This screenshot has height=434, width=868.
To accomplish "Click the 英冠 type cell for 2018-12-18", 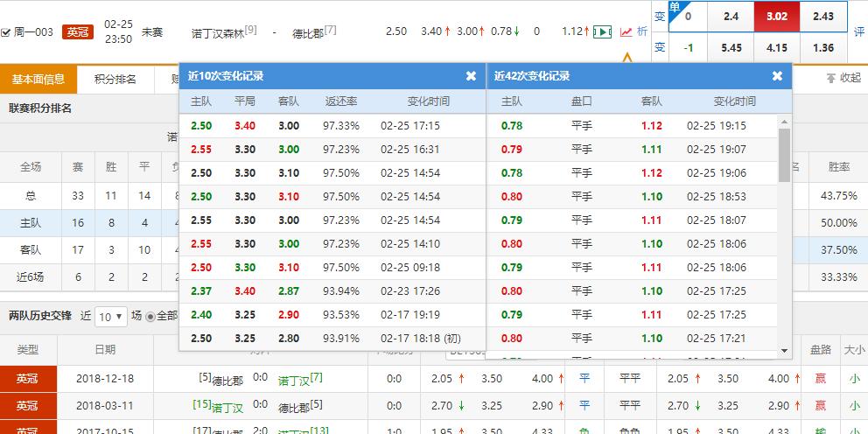I will pyautogui.click(x=28, y=379).
